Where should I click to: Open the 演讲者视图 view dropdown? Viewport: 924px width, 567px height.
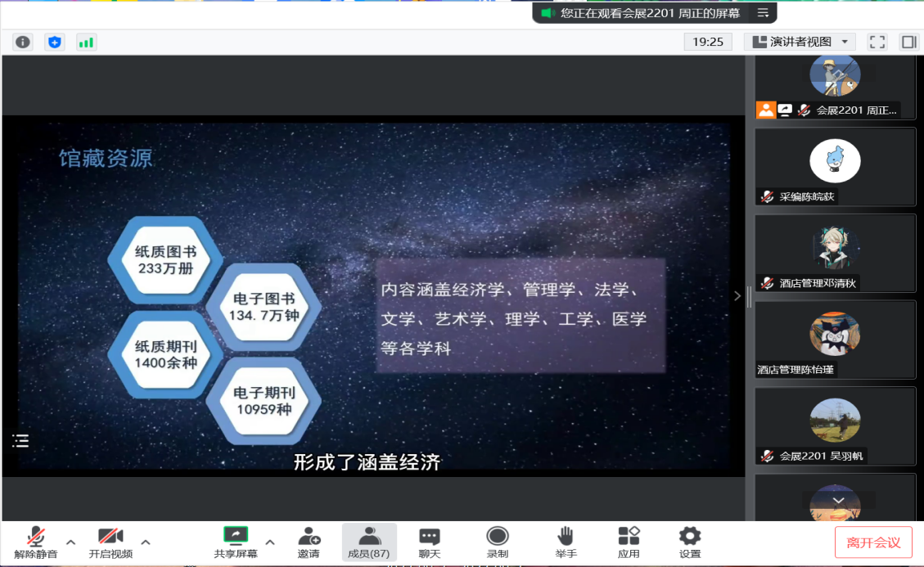click(800, 42)
